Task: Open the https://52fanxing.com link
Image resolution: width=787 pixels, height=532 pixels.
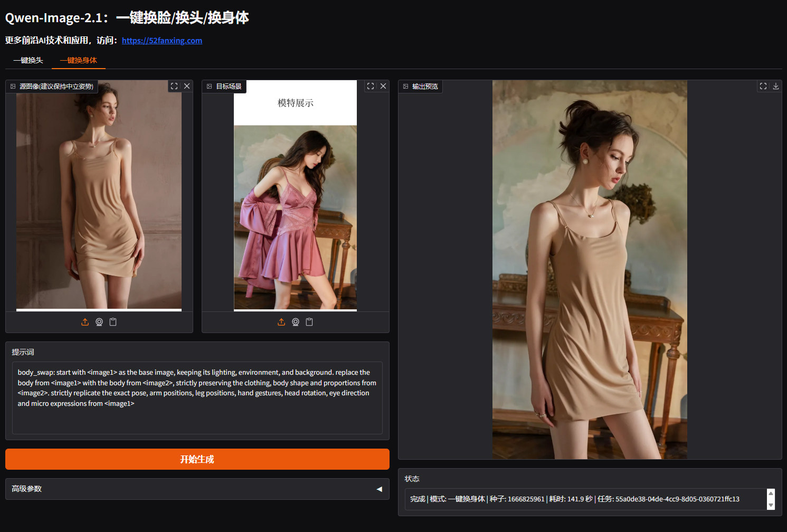Action: (x=162, y=41)
